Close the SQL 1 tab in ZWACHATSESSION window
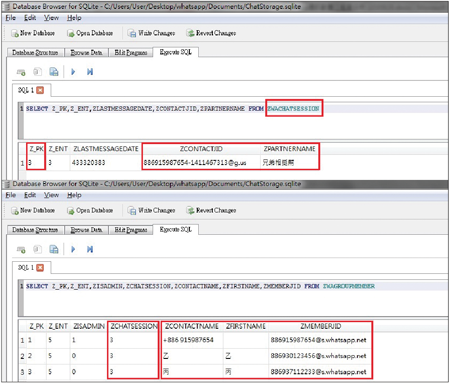 pos(40,90)
